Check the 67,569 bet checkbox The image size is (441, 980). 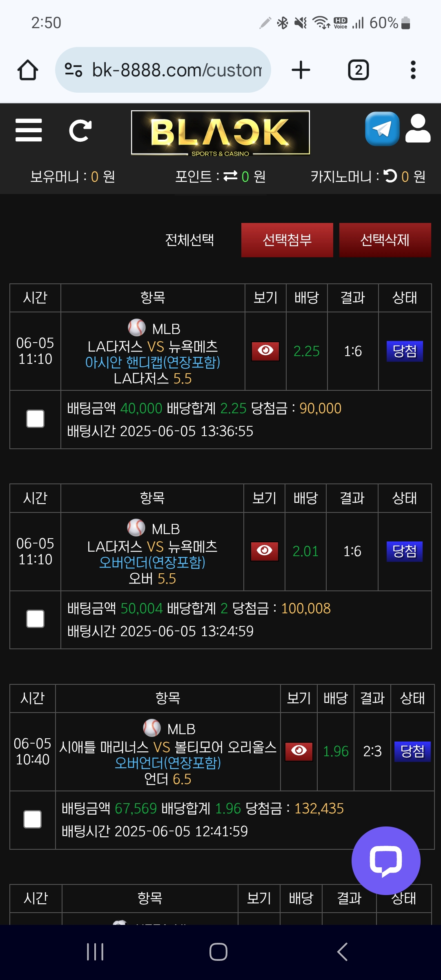33,820
